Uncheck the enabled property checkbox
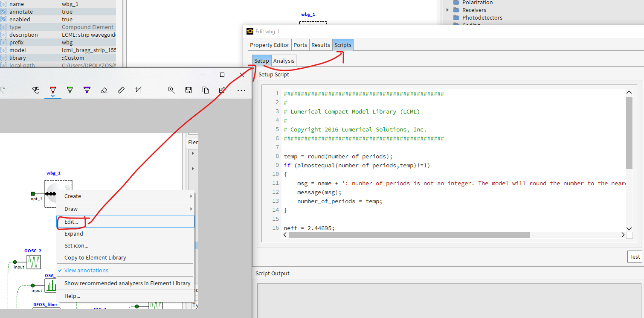644x318 pixels. tap(3, 20)
